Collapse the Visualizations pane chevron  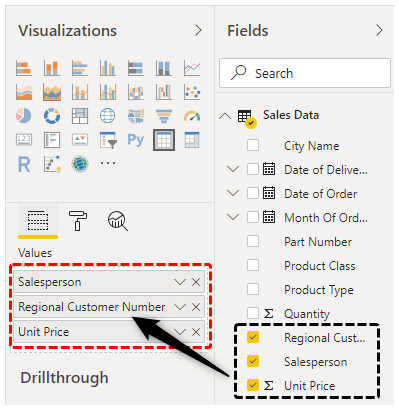[x=198, y=30]
